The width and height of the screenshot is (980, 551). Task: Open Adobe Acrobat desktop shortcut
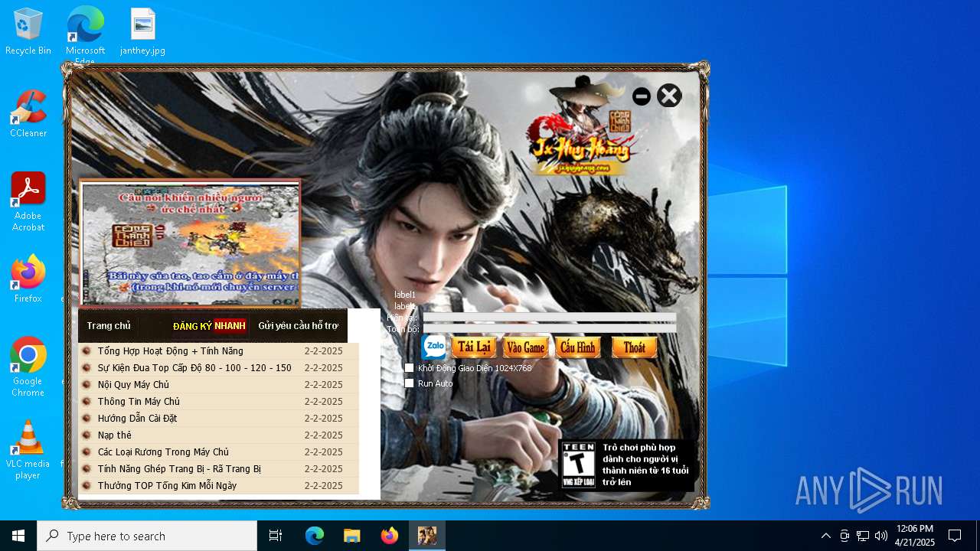28,202
